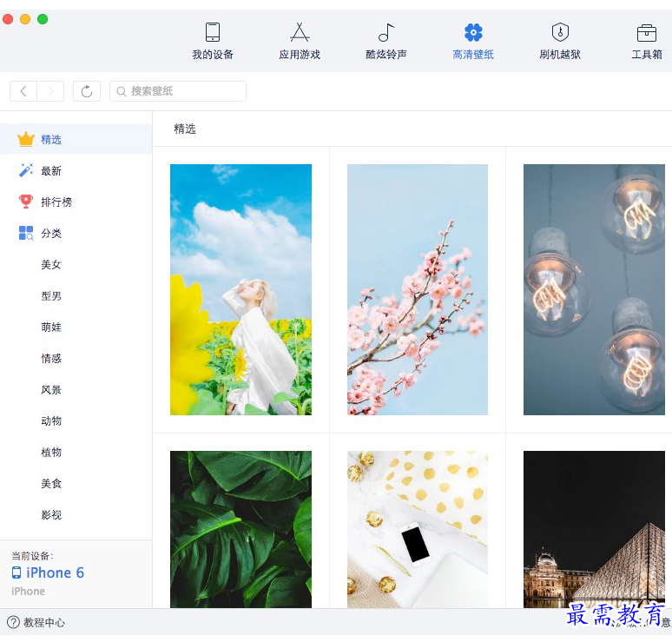The width and height of the screenshot is (672, 642).
Task: Click the iPhone 6 device name
Action: [x=55, y=573]
